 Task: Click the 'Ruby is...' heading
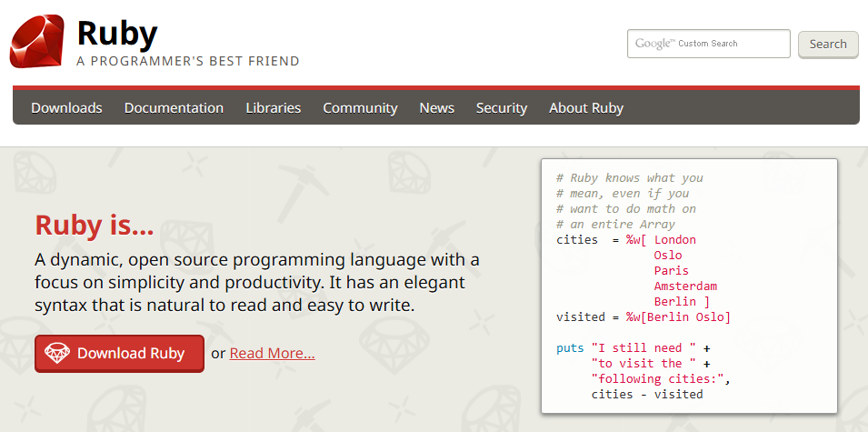click(95, 225)
